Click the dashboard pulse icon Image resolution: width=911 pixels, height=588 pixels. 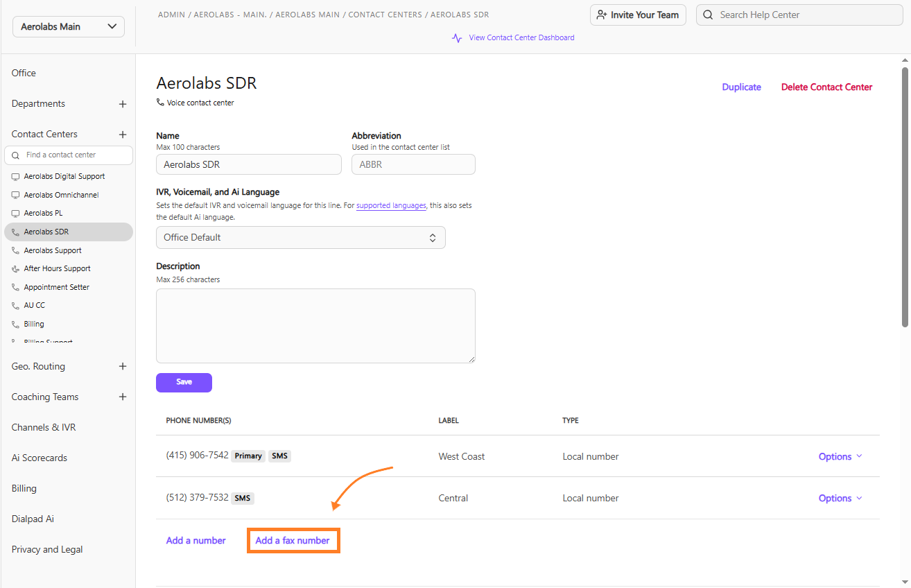point(457,38)
